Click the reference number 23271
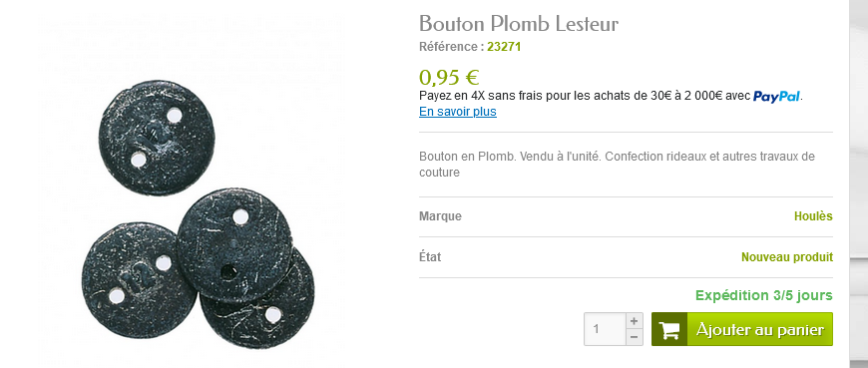This screenshot has width=868, height=368. [x=504, y=47]
